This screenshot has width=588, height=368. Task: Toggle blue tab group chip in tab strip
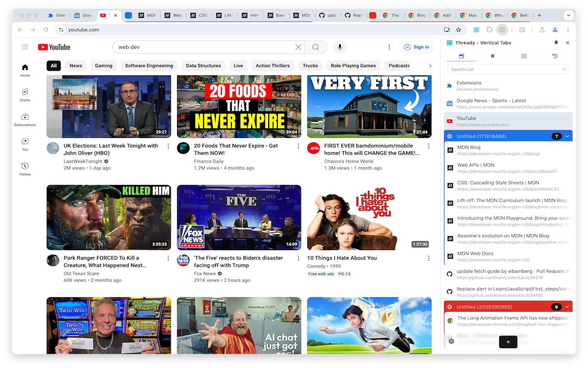tap(129, 15)
